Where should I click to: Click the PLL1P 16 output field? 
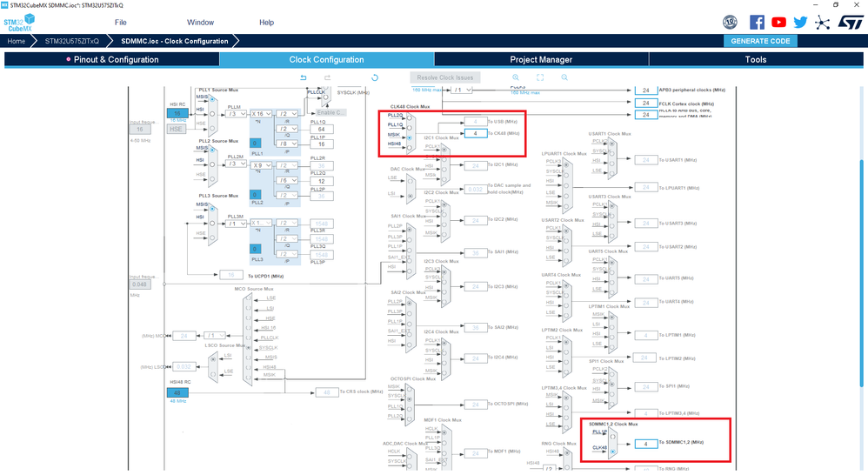coord(322,144)
